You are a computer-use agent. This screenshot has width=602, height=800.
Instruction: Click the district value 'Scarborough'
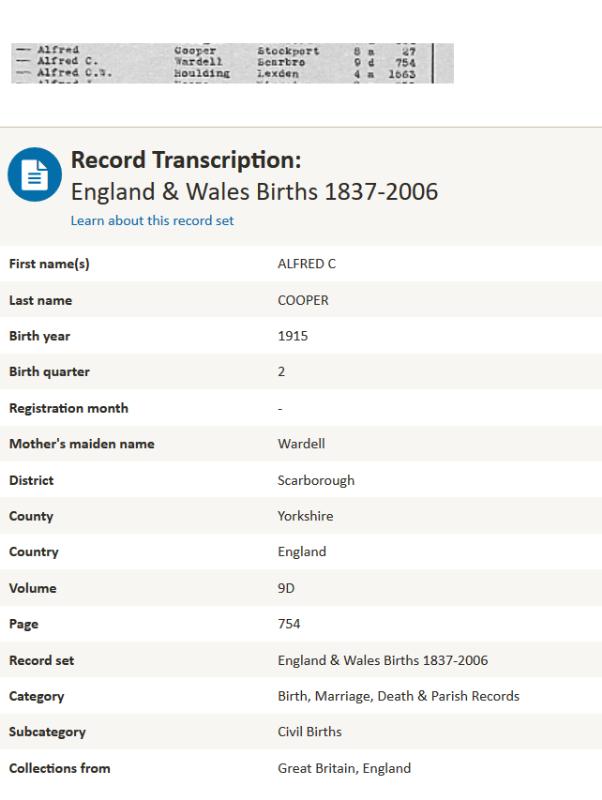(x=315, y=480)
